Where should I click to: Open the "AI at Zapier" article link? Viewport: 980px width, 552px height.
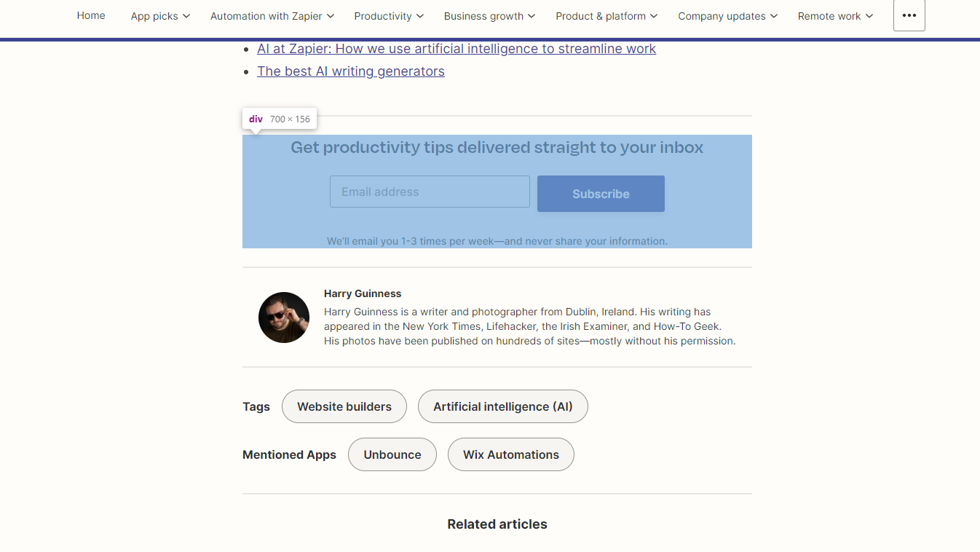point(456,49)
